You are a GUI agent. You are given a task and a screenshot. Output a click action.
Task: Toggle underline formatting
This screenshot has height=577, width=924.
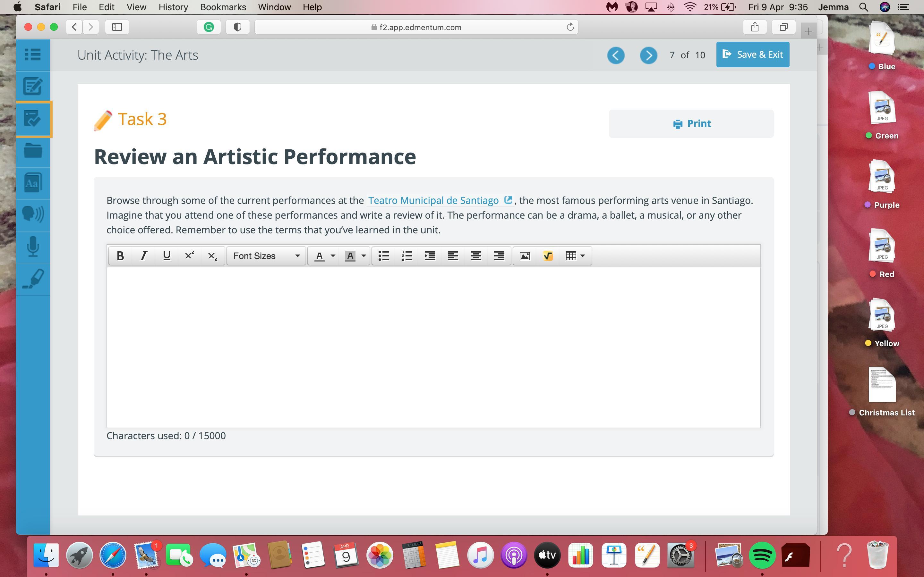tap(166, 256)
